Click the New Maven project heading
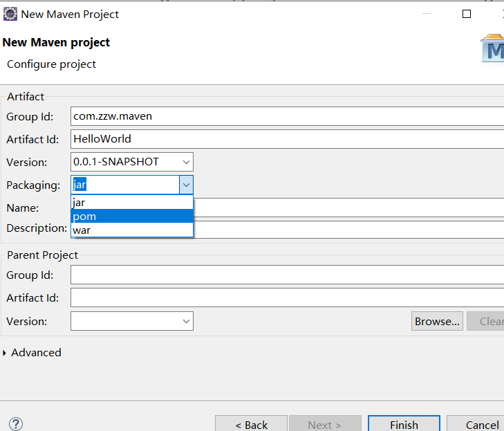The width and height of the screenshot is (504, 431). (x=56, y=42)
